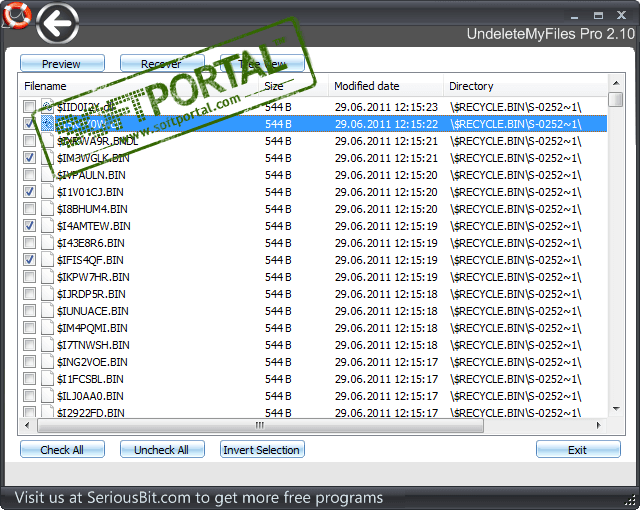The width and height of the screenshot is (640, 510).
Task: Click the horizontal scrollbar left arrow
Action: tap(27, 426)
